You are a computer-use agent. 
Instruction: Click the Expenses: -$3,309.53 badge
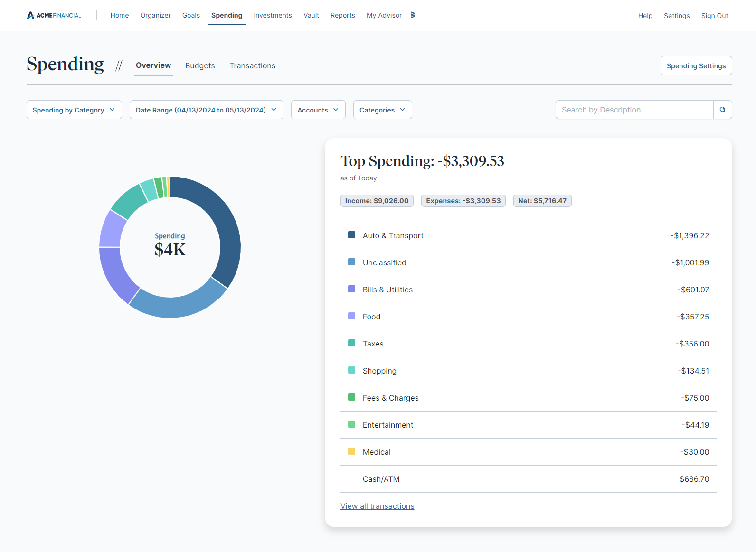[x=463, y=201]
